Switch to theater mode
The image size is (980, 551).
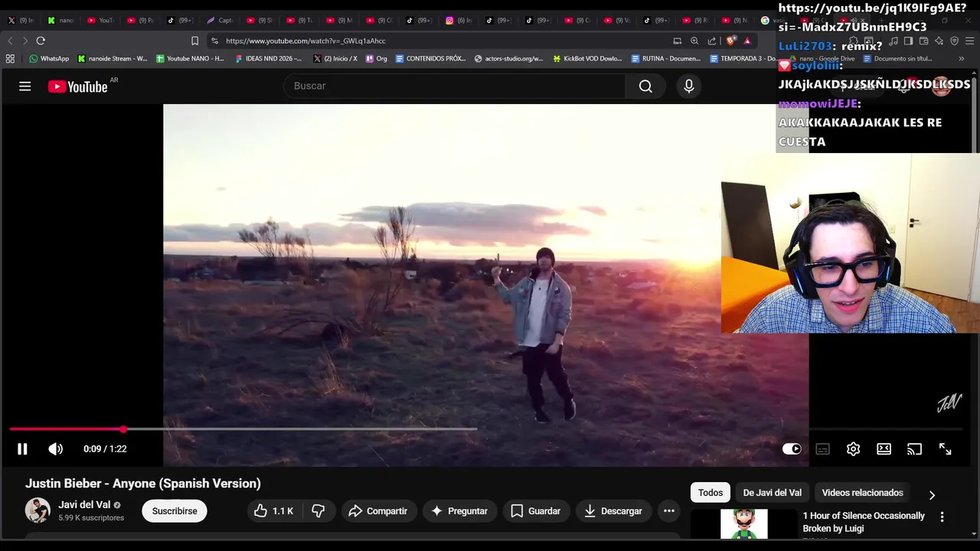(x=884, y=449)
